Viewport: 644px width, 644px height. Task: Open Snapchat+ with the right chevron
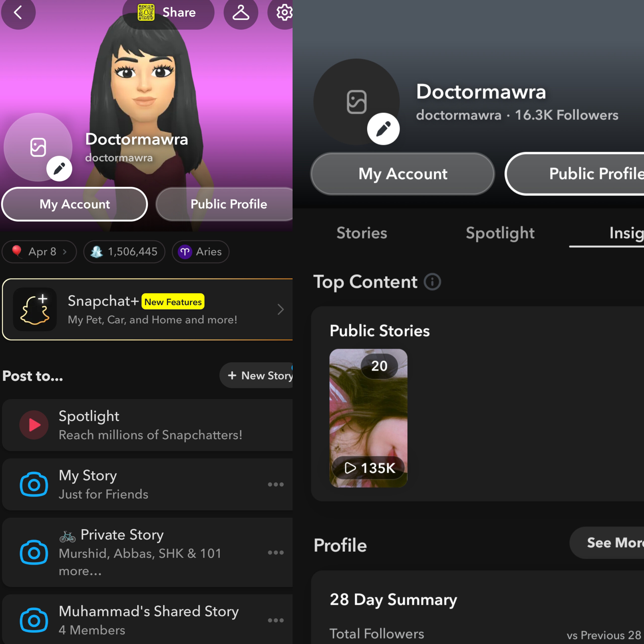pyautogui.click(x=281, y=309)
